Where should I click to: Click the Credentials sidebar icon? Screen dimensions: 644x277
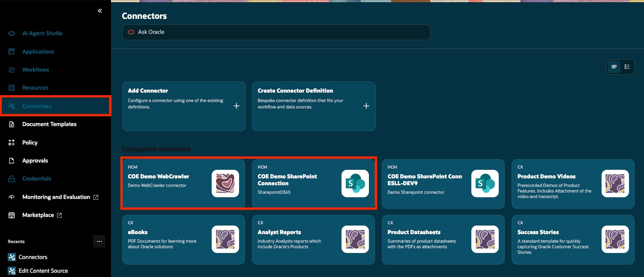click(x=12, y=178)
